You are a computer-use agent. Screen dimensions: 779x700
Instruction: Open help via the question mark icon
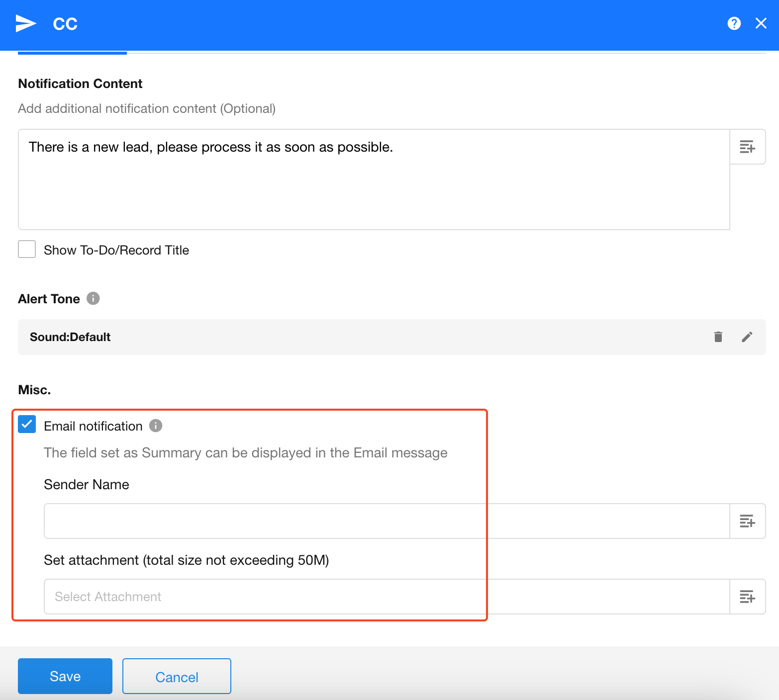coord(734,23)
